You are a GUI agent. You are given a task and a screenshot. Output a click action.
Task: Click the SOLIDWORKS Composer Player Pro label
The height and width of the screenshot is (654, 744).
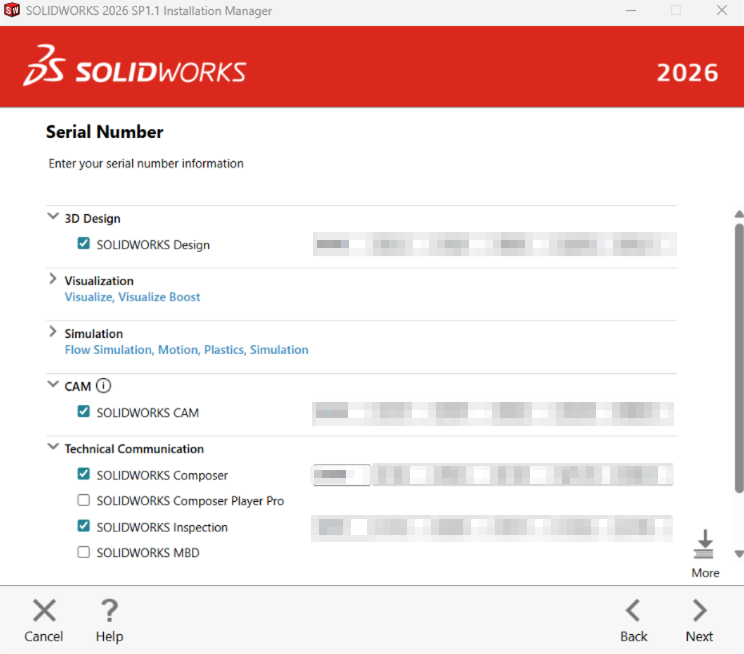(190, 501)
